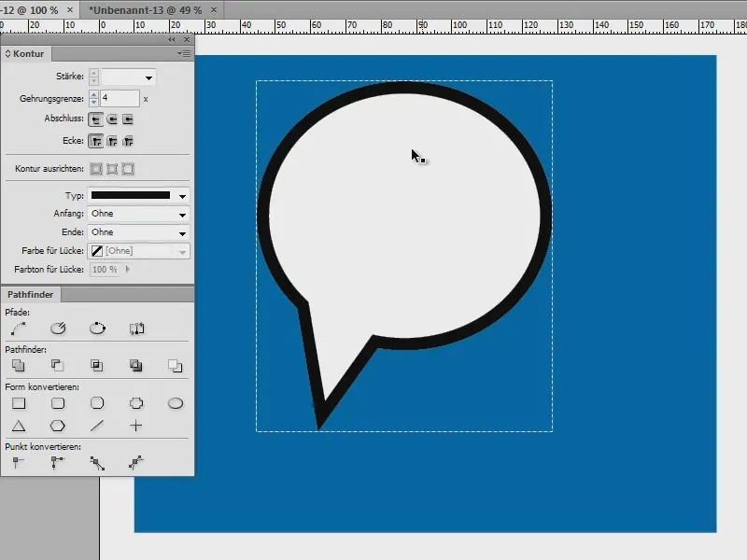747x560 pixels.
Task: Select the Kontur panel tab
Action: (x=26, y=54)
